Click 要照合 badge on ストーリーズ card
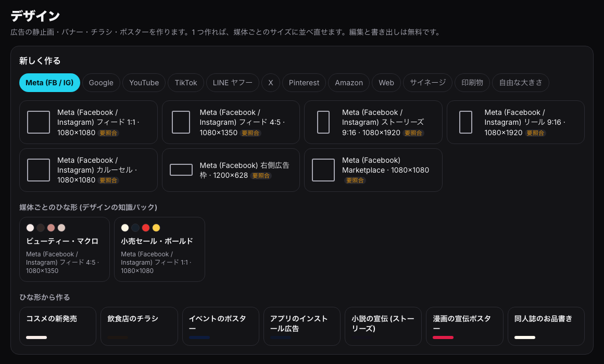 click(x=413, y=133)
